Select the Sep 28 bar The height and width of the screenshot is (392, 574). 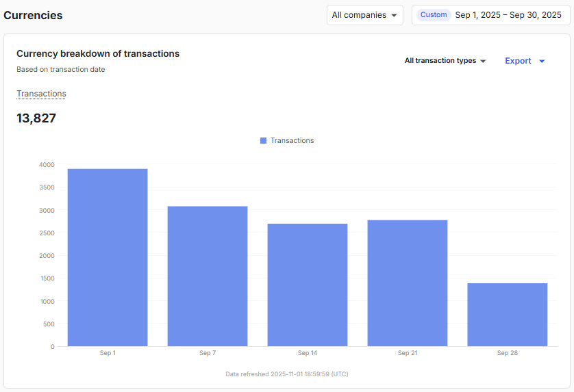coord(508,315)
